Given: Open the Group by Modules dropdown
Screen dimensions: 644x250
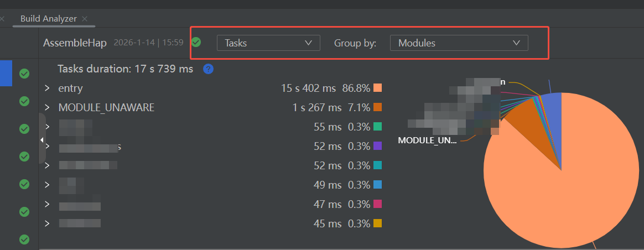Looking at the screenshot, I should [x=459, y=43].
